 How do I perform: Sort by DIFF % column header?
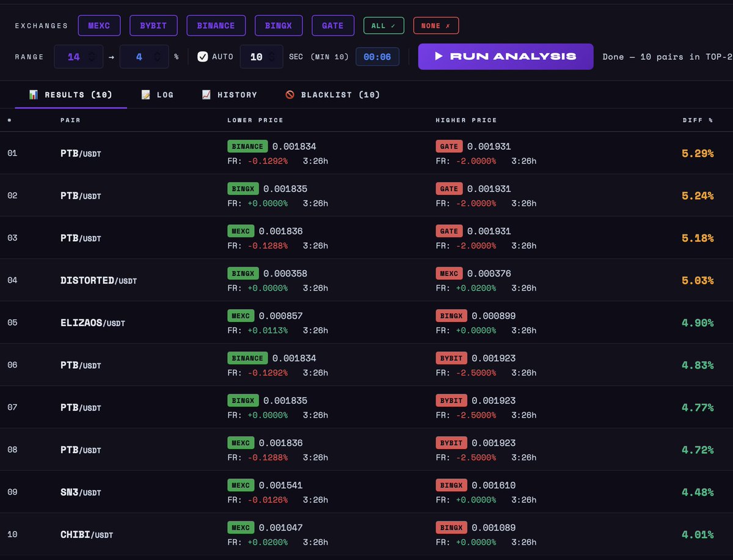[698, 120]
